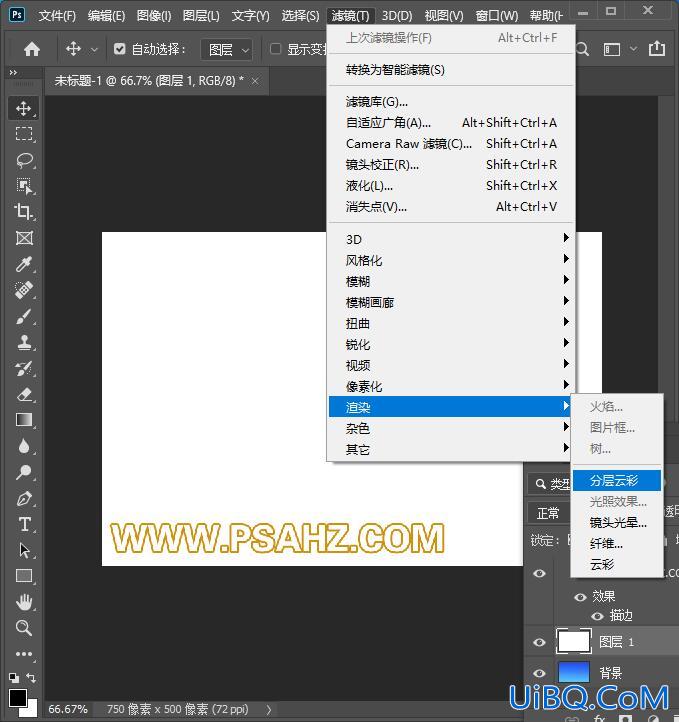Choose 镜头光晕... from the render submenu
Image resolution: width=679 pixels, height=722 pixels.
tap(617, 523)
